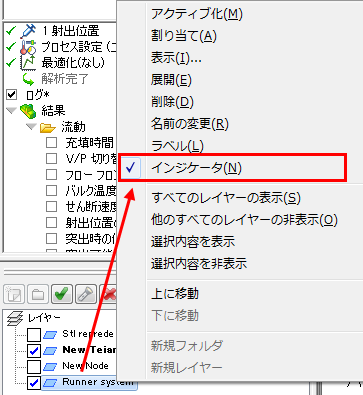Choose 他のすべてのレイヤーの非表示(O)

[x=244, y=220]
